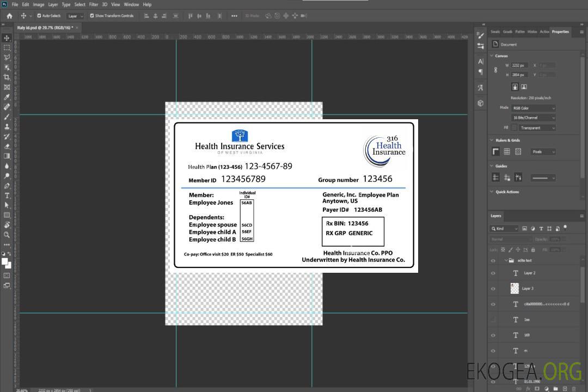Select landscape canvas orientation icon
The width and height of the screenshot is (588, 392).
(x=524, y=87)
